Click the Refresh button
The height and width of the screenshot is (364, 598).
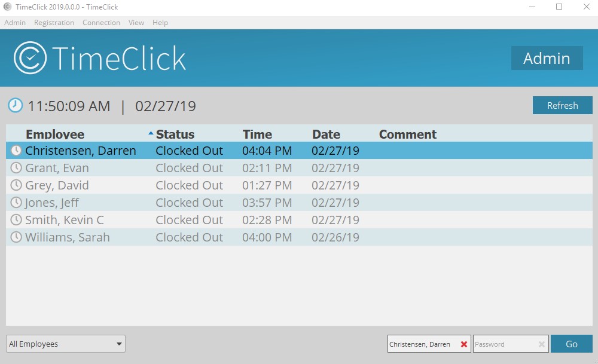click(x=563, y=105)
